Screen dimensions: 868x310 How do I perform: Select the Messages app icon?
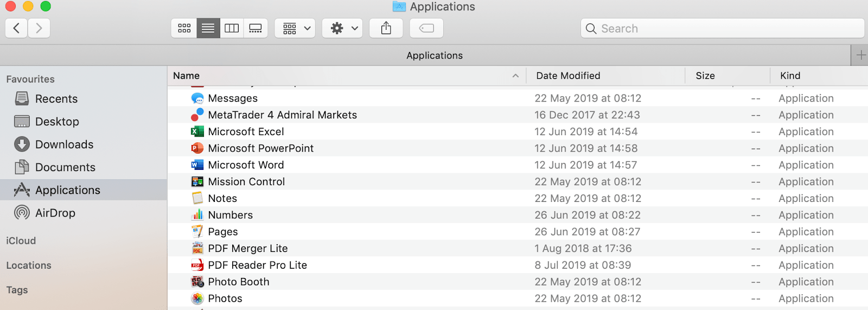pyautogui.click(x=197, y=98)
